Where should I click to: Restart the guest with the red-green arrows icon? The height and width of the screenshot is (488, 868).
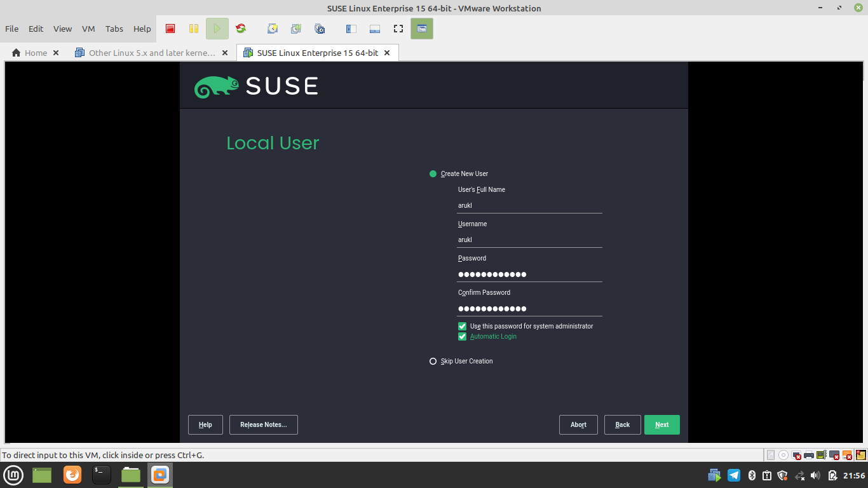241,29
